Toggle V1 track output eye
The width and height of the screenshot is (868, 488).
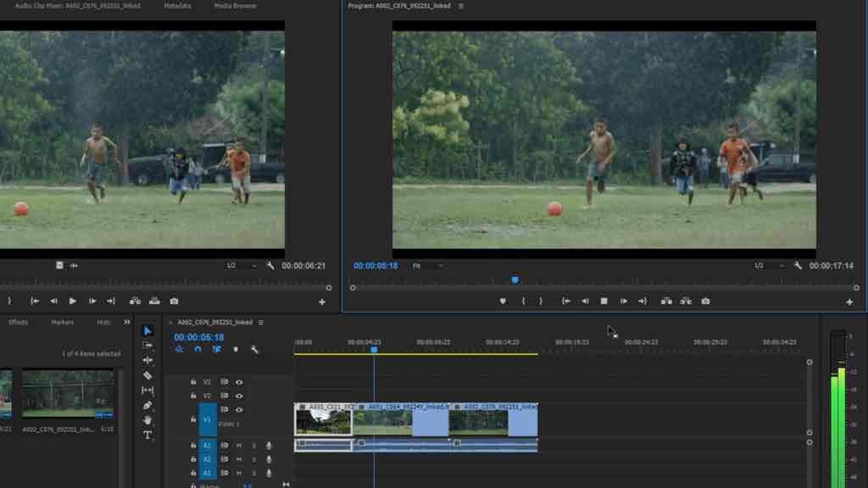point(238,410)
